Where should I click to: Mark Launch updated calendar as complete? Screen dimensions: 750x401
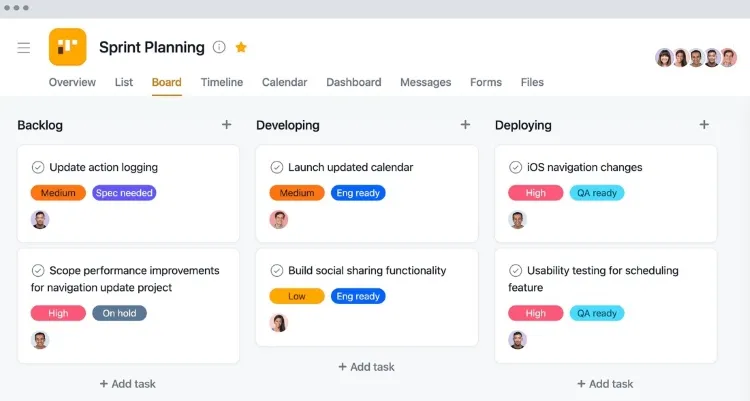click(x=276, y=167)
